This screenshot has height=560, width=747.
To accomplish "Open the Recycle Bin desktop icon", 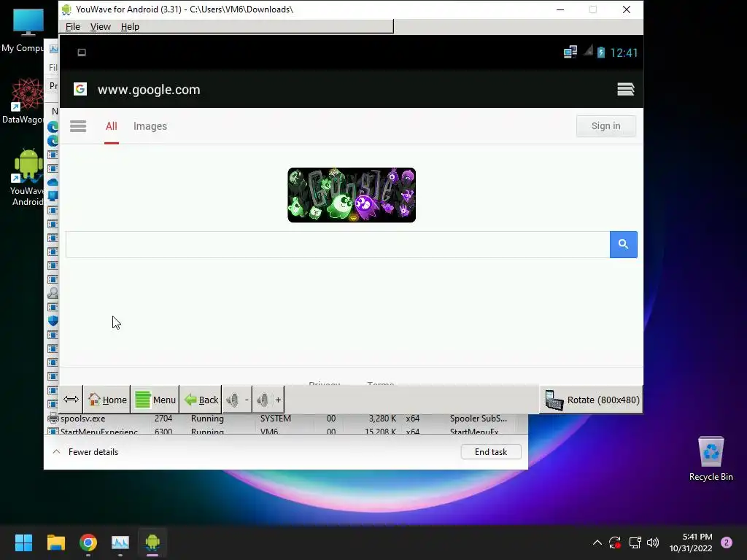I will [711, 459].
